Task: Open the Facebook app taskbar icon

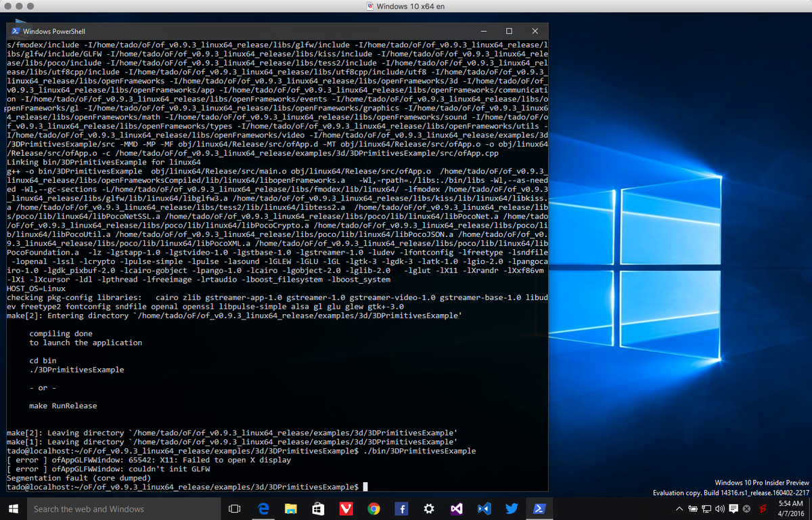Action: 401,508
